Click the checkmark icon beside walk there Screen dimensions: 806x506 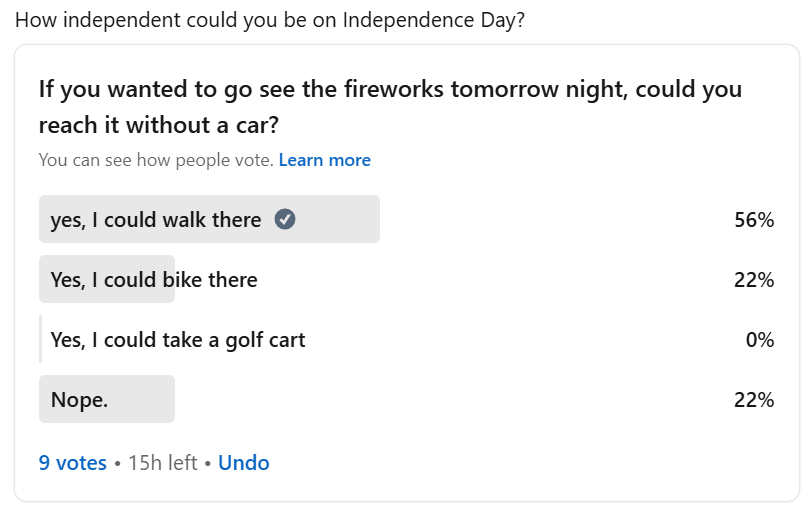click(x=285, y=220)
